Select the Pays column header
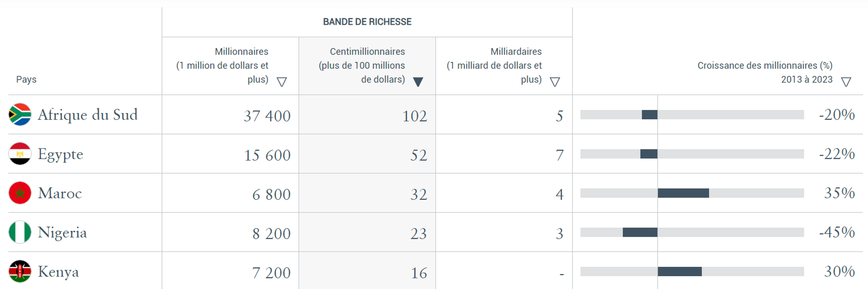Image resolution: width=868 pixels, height=289 pixels. point(26,80)
